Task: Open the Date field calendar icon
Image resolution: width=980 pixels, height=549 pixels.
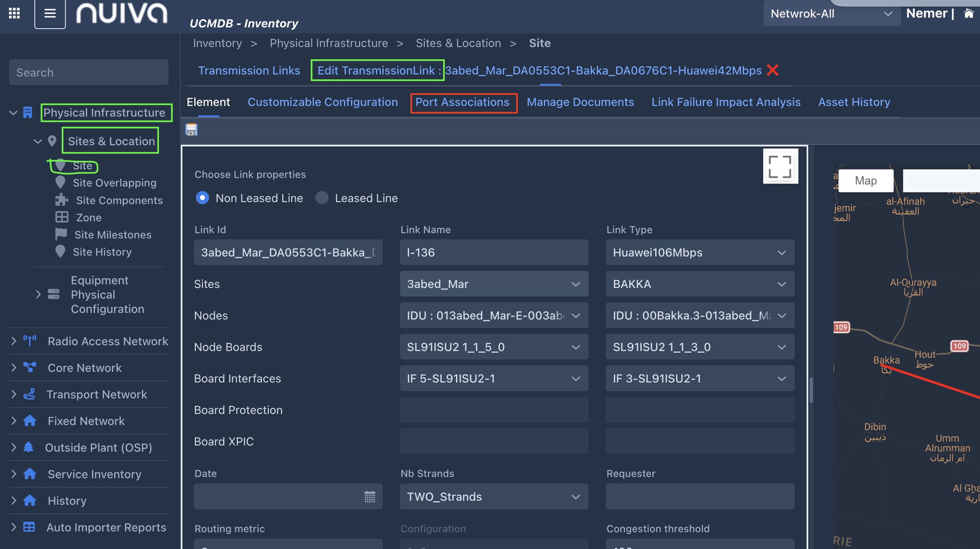Action: pyautogui.click(x=370, y=497)
